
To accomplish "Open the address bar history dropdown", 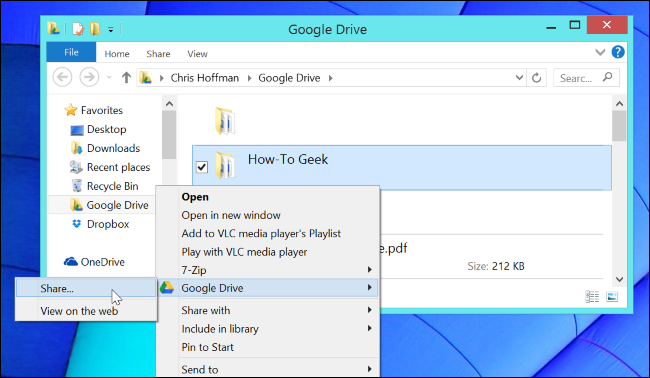I will [x=519, y=78].
